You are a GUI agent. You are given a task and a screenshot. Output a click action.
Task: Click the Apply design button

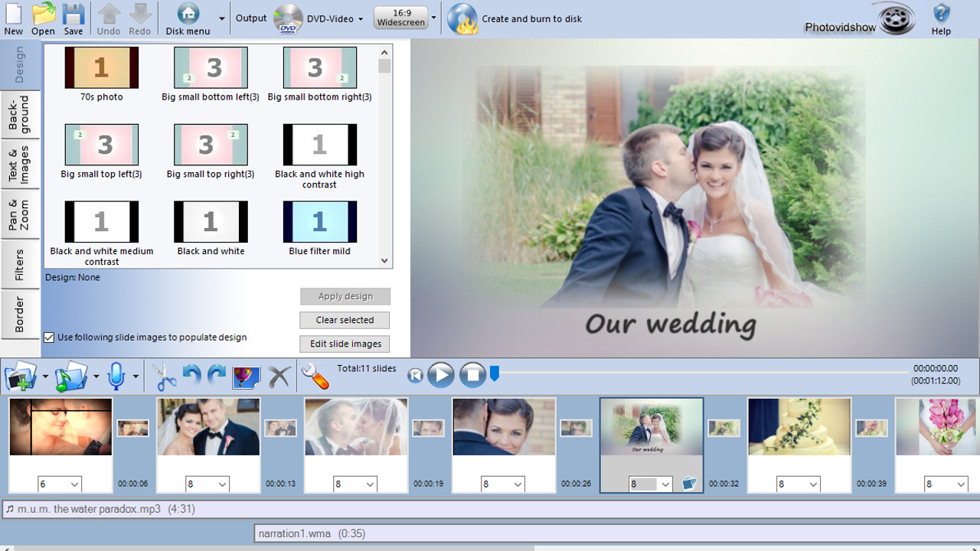click(x=344, y=296)
